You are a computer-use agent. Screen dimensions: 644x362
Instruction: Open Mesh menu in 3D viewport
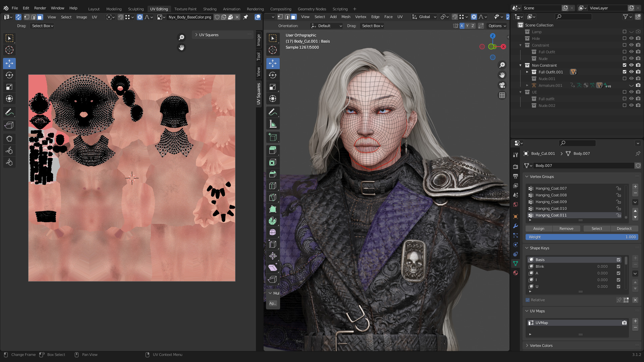tap(346, 17)
